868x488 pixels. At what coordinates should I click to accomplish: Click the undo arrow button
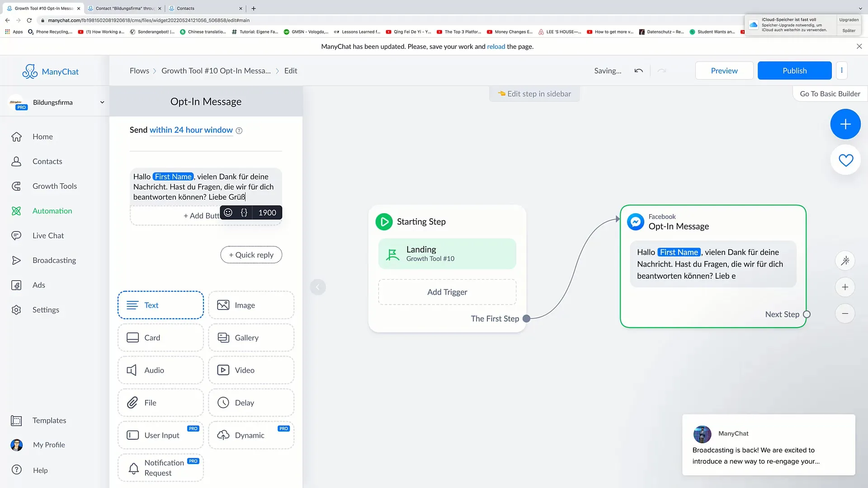(x=638, y=71)
